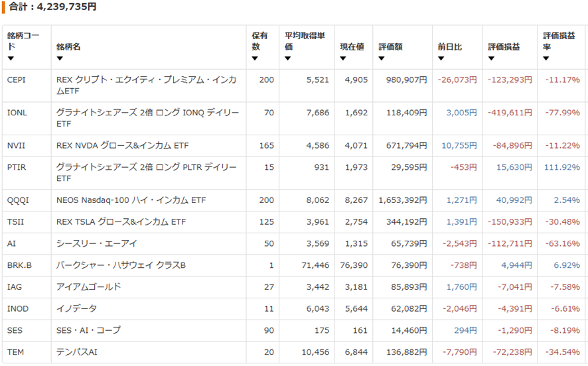Sort by 評価損益 column arrow

pos(491,58)
